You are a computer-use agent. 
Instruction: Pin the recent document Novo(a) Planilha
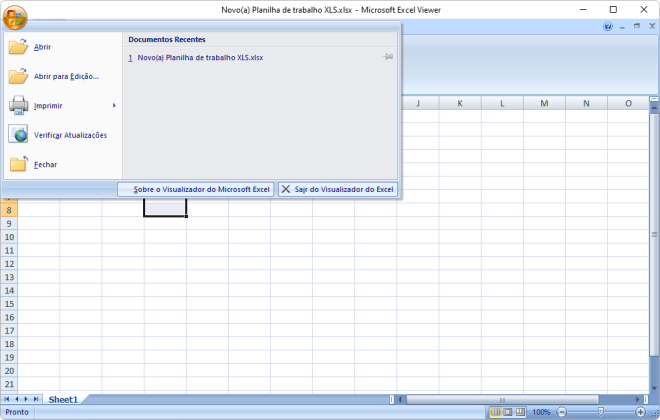[x=388, y=58]
